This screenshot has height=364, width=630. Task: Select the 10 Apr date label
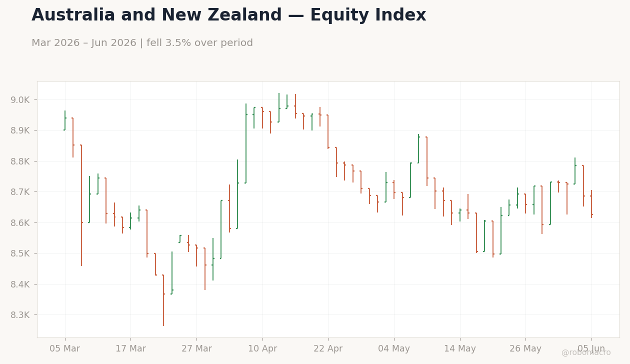pos(262,349)
